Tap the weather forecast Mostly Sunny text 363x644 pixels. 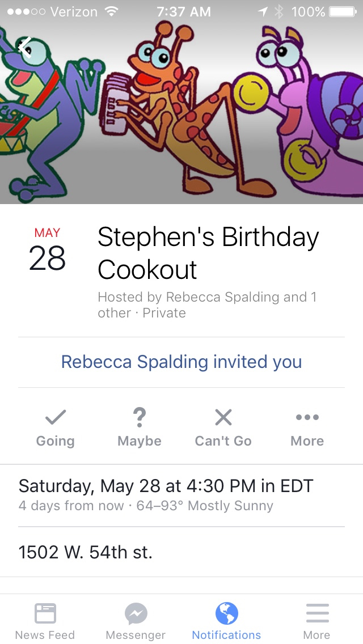pyautogui.click(x=230, y=506)
